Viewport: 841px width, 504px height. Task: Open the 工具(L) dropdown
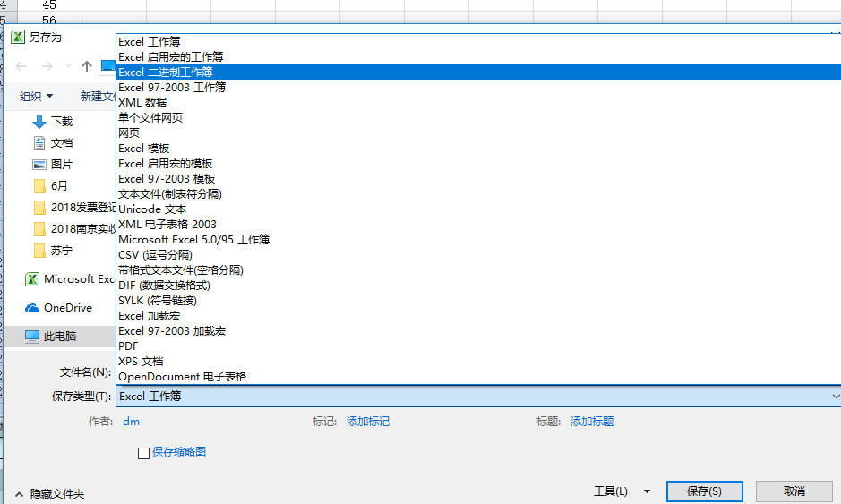[622, 491]
